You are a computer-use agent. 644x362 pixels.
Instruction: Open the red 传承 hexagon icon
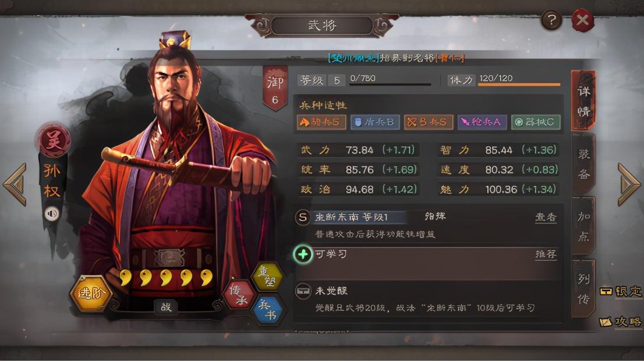pos(239,295)
